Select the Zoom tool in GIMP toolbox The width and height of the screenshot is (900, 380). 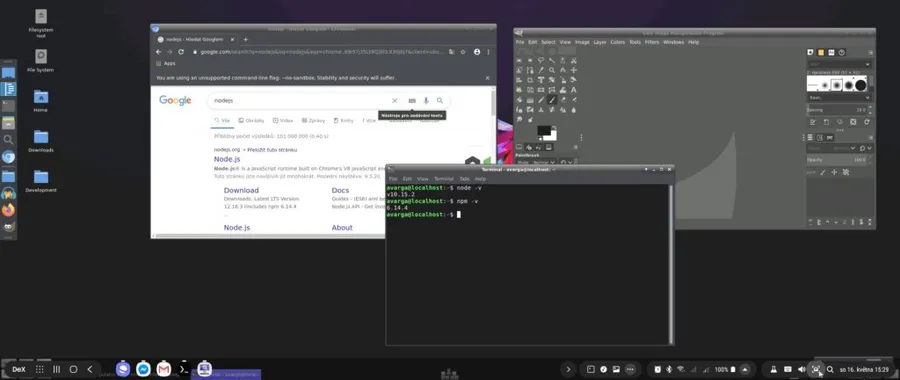point(552,70)
